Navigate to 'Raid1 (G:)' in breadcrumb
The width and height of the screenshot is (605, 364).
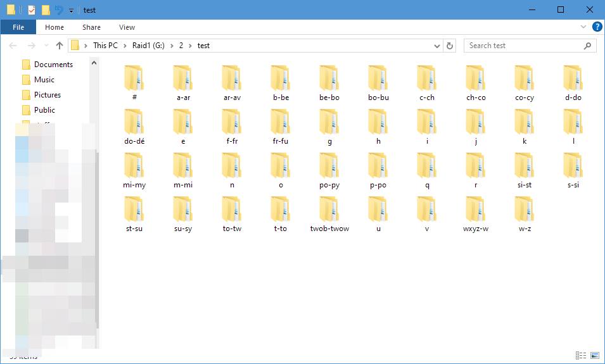click(x=148, y=46)
